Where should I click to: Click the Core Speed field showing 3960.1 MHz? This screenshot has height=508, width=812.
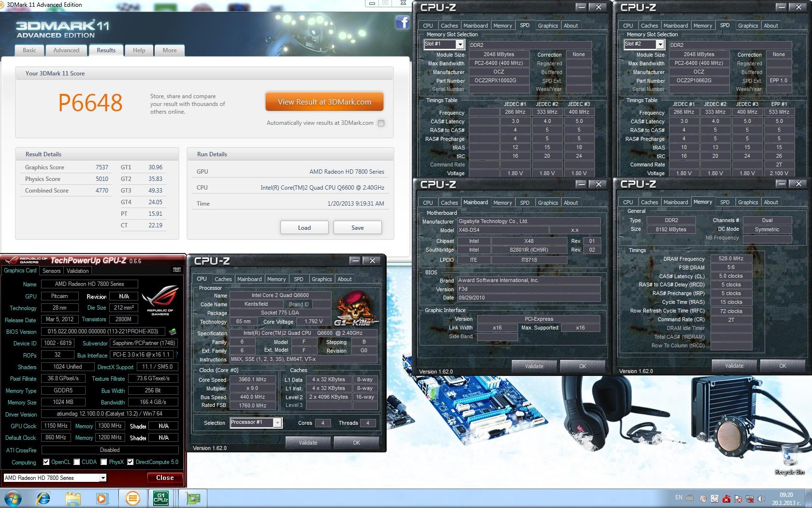[253, 380]
